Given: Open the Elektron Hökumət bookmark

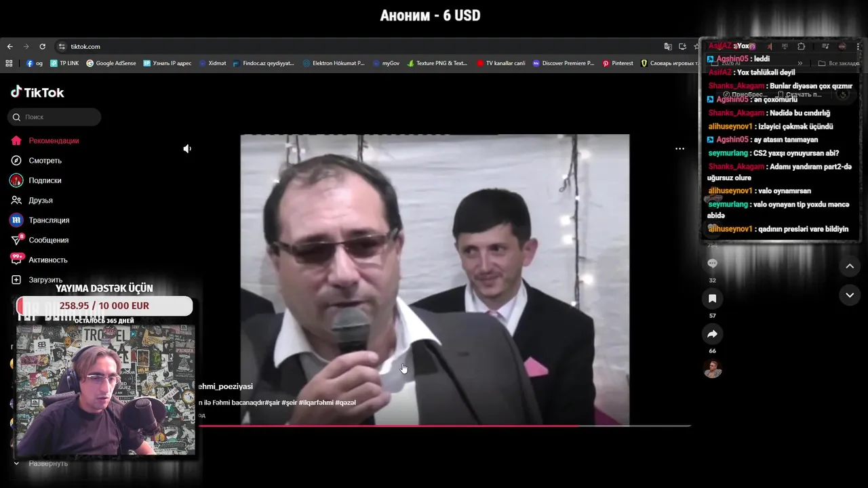Looking at the screenshot, I should pyautogui.click(x=334, y=63).
